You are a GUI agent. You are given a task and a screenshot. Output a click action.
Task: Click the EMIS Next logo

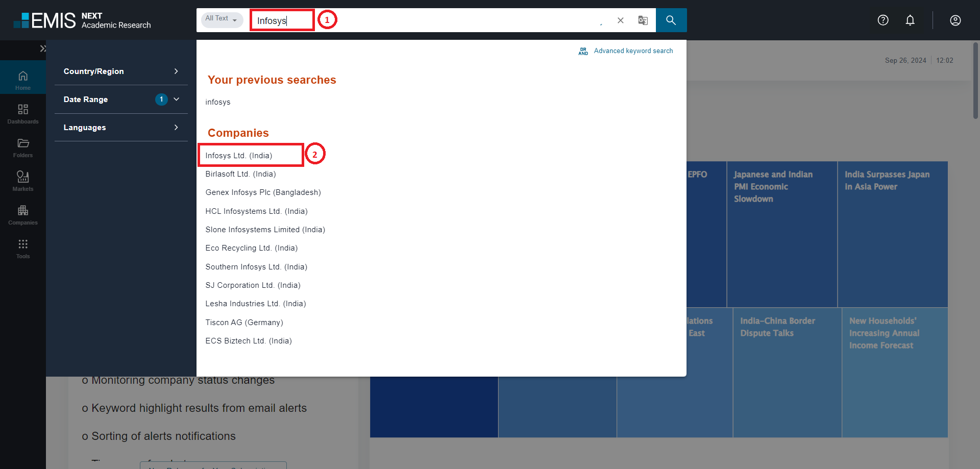click(x=82, y=20)
